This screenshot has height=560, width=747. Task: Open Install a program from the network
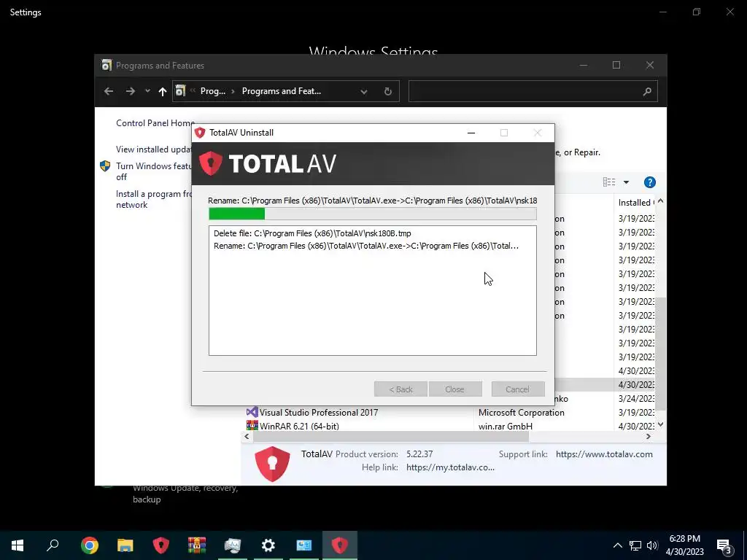click(x=154, y=200)
